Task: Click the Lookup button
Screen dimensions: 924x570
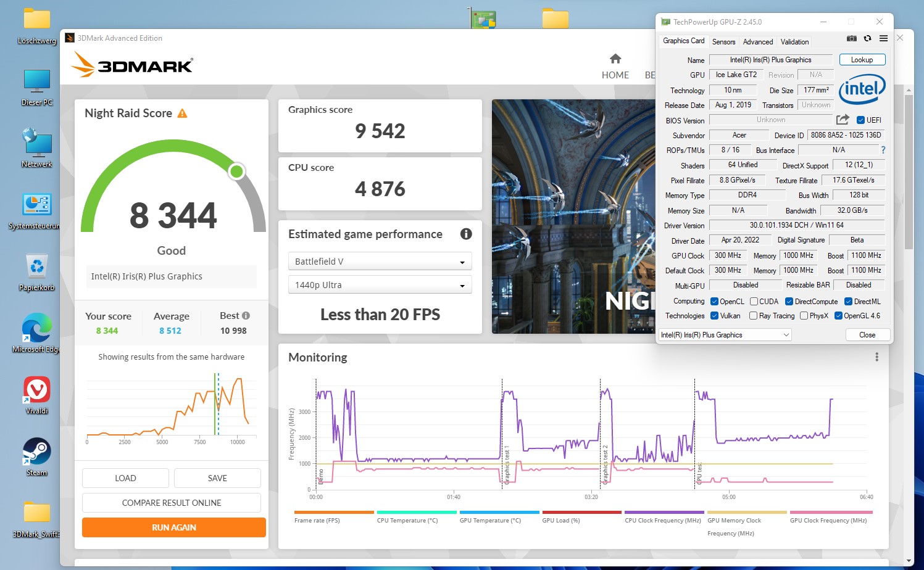Action: (x=862, y=60)
